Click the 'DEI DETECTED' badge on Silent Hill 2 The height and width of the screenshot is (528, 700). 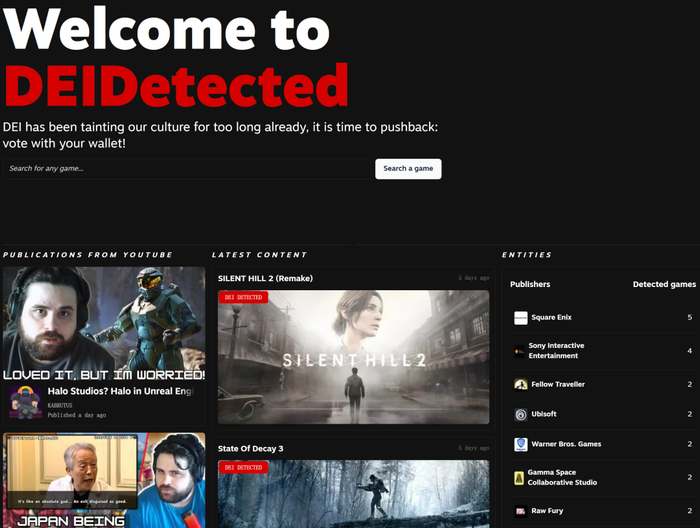pyautogui.click(x=243, y=297)
